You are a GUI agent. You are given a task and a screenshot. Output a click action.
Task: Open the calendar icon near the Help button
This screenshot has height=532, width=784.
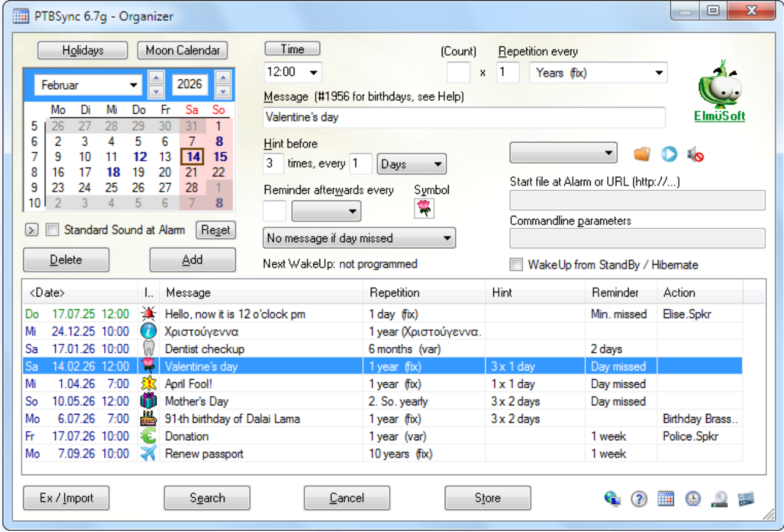pos(666,499)
